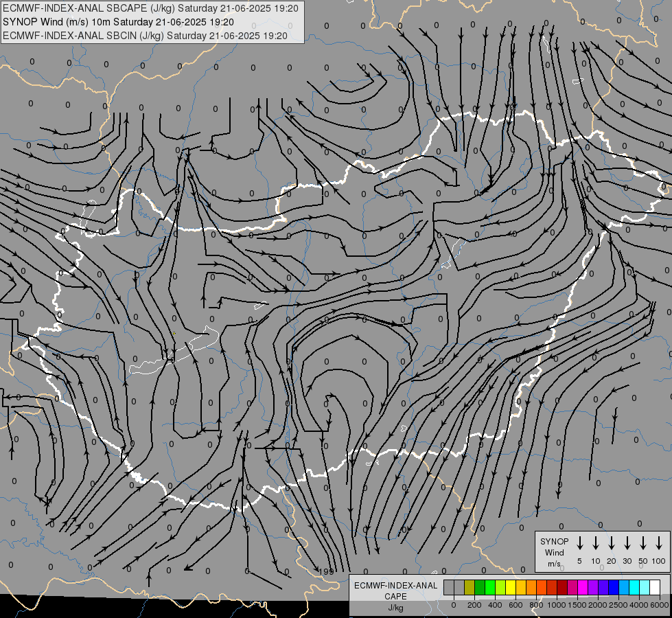Click the 1000 label on CAPE scale
Image resolution: width=672 pixels, height=618 pixels.
coord(557,605)
